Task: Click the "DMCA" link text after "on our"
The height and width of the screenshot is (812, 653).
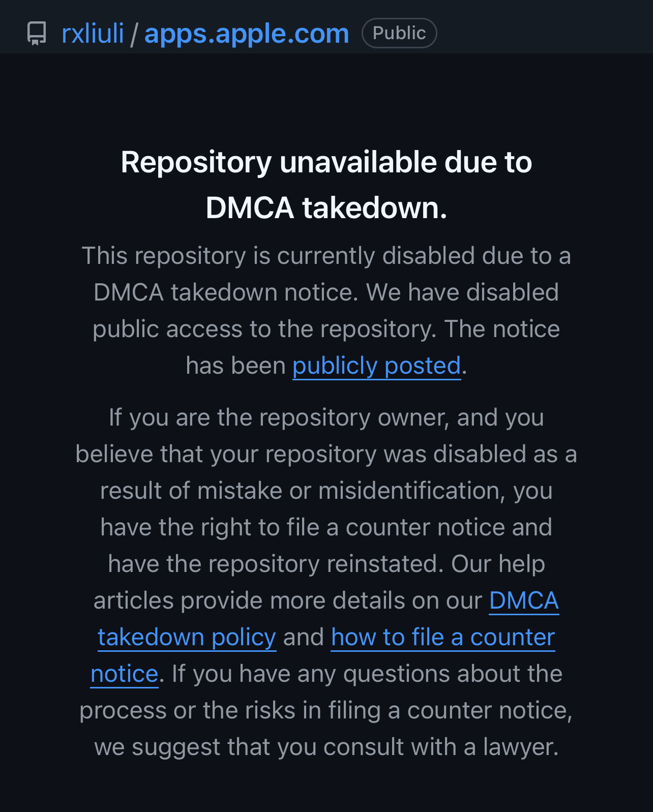Action: tap(524, 600)
